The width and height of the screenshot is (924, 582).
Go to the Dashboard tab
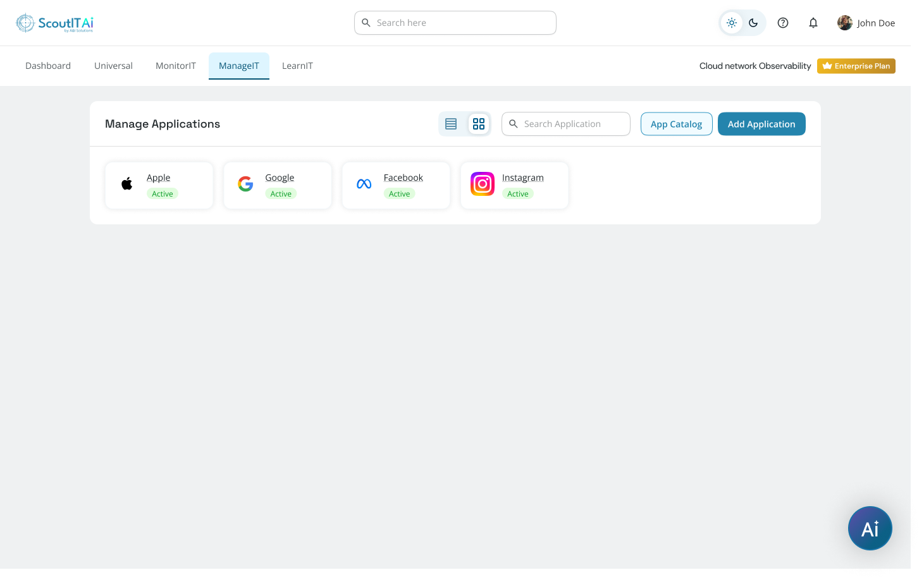click(x=47, y=65)
